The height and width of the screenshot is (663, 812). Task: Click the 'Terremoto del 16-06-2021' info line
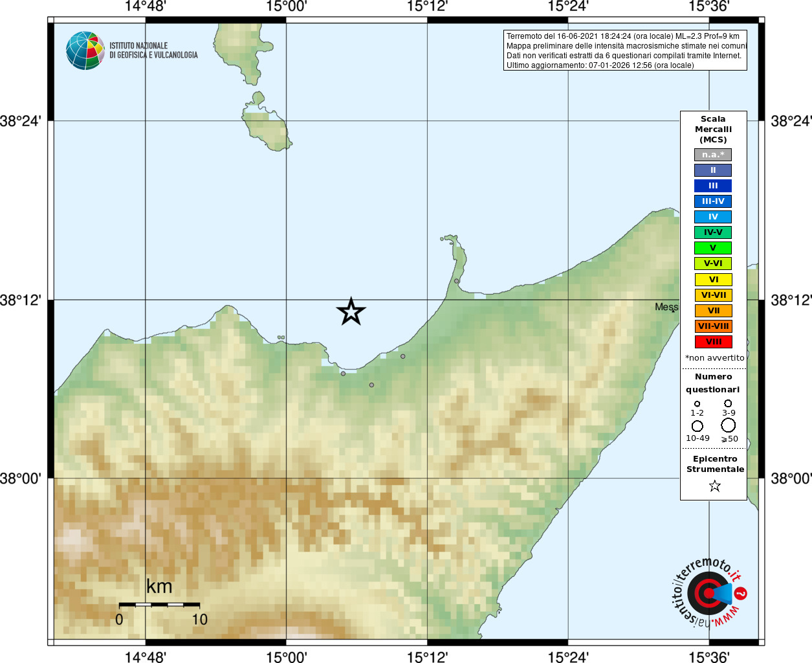623,36
